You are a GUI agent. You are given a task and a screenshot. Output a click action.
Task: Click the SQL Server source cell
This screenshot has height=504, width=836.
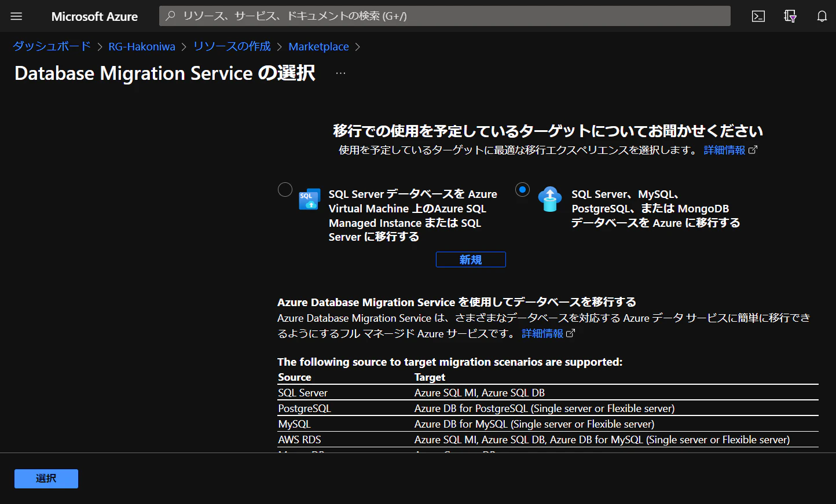[303, 392]
